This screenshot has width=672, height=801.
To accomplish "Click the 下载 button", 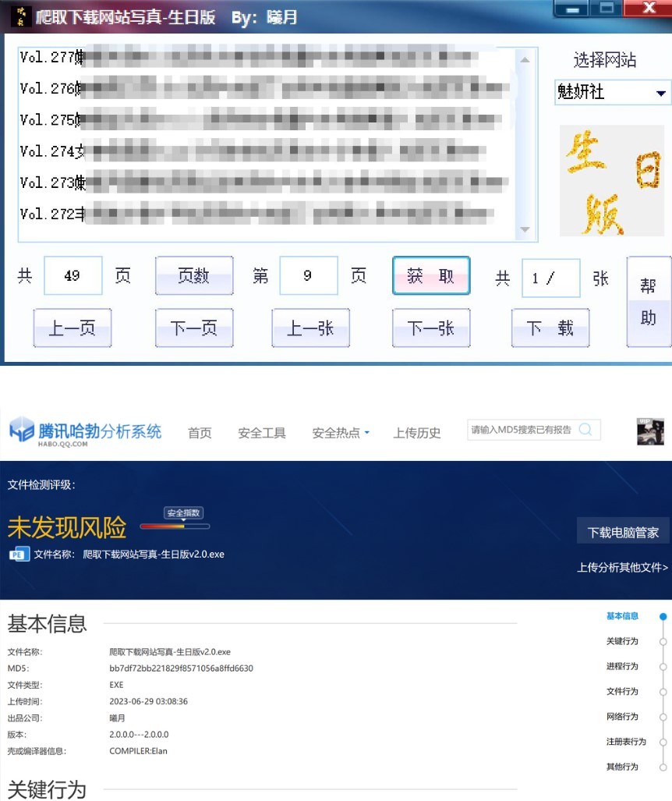I will tap(550, 328).
